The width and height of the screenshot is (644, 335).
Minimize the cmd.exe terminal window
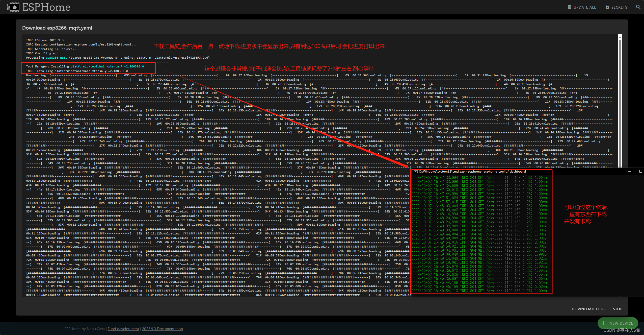(629, 171)
